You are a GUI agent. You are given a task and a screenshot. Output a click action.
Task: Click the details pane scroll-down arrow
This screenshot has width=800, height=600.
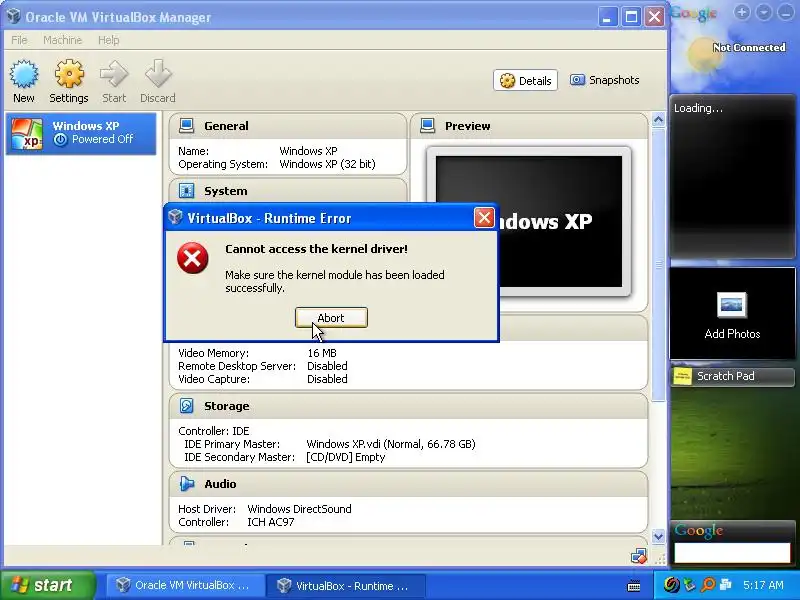coord(658,536)
